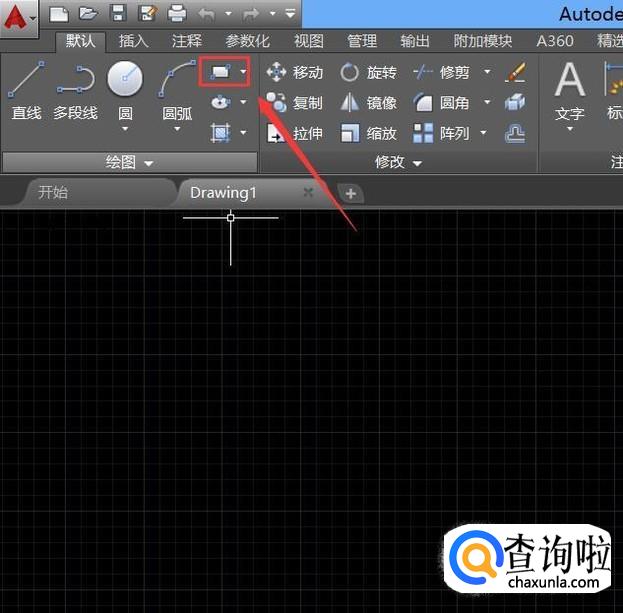This screenshot has width=623, height=613.
Task: Click the Redo arrow icon
Action: coord(251,14)
